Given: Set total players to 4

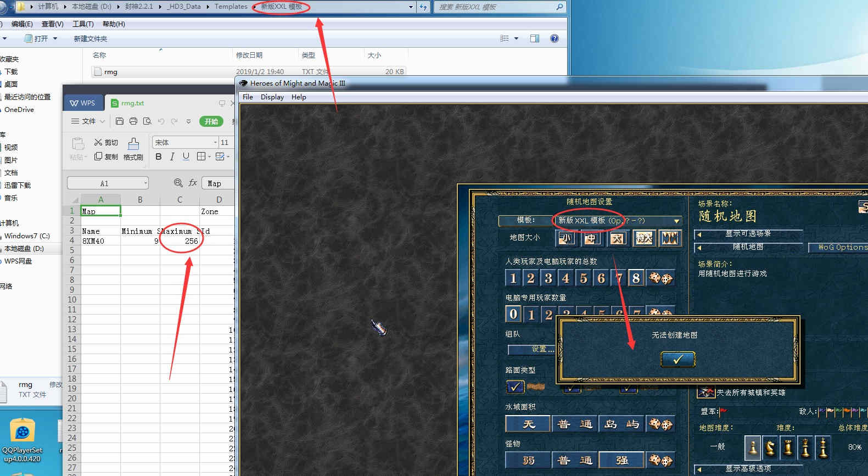Looking at the screenshot, I should [566, 278].
